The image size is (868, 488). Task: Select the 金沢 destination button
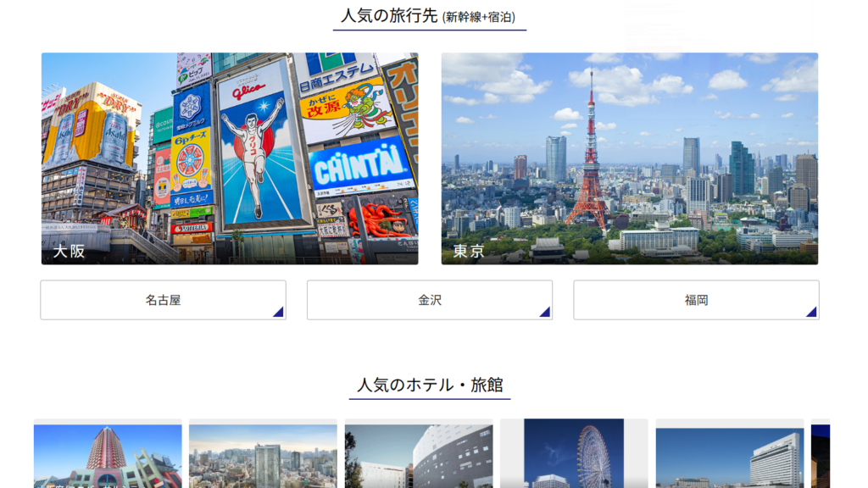tap(429, 300)
